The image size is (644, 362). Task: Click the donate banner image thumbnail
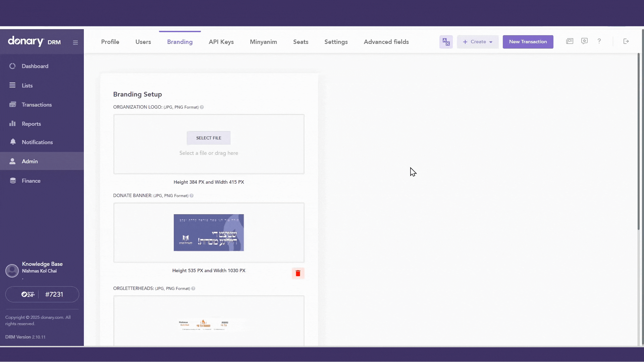pyautogui.click(x=209, y=233)
